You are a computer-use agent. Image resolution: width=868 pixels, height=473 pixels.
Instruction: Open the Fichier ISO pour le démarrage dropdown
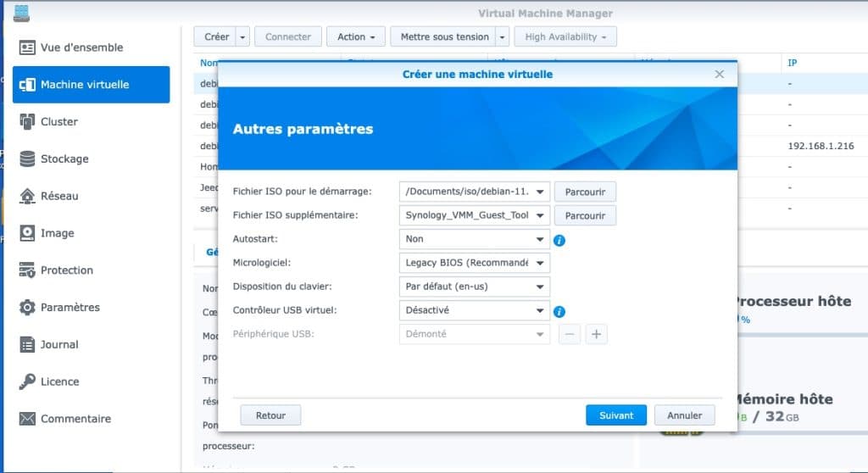point(475,192)
